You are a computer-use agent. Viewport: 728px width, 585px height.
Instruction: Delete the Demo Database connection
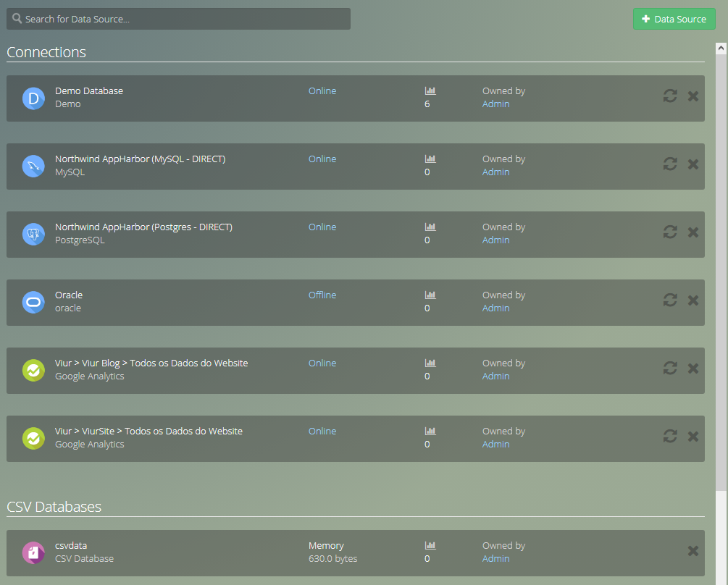click(693, 96)
